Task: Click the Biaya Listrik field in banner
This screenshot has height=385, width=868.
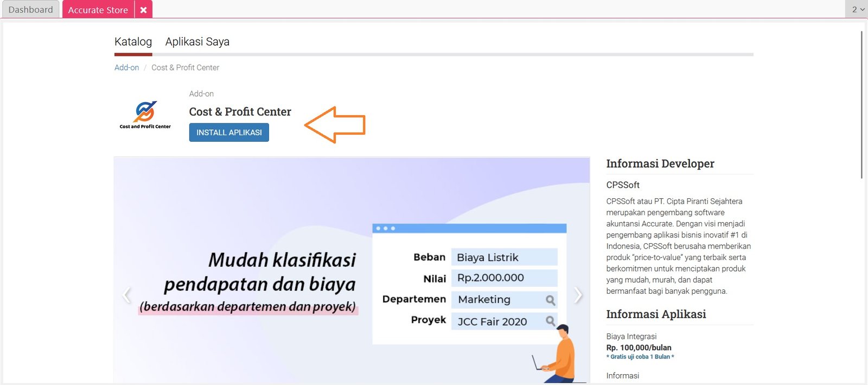Action: coord(503,257)
